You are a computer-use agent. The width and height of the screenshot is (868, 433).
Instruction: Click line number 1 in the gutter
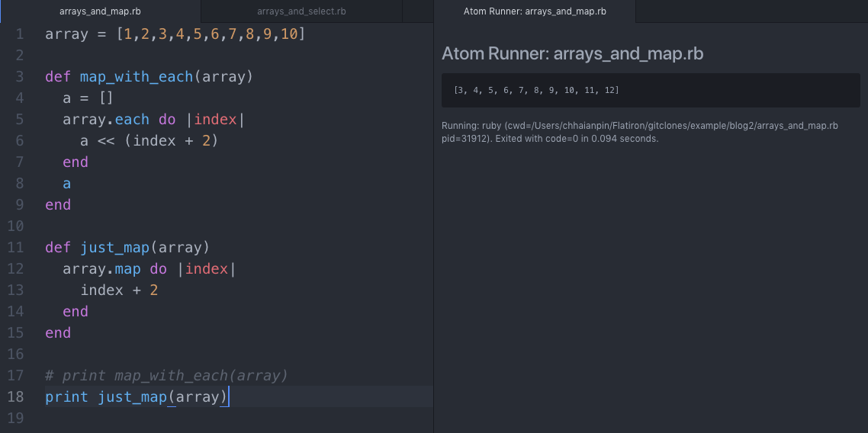(20, 34)
